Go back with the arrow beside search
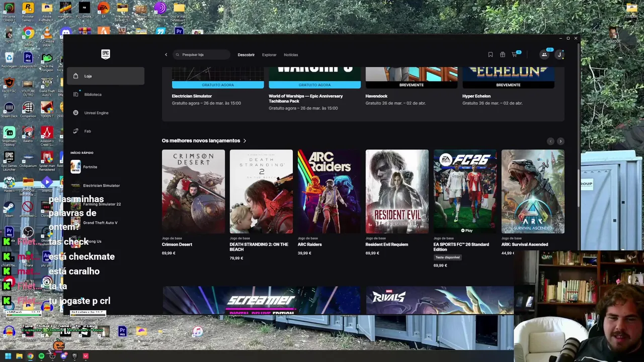Screen dimensions: 644x362 coord(166,55)
